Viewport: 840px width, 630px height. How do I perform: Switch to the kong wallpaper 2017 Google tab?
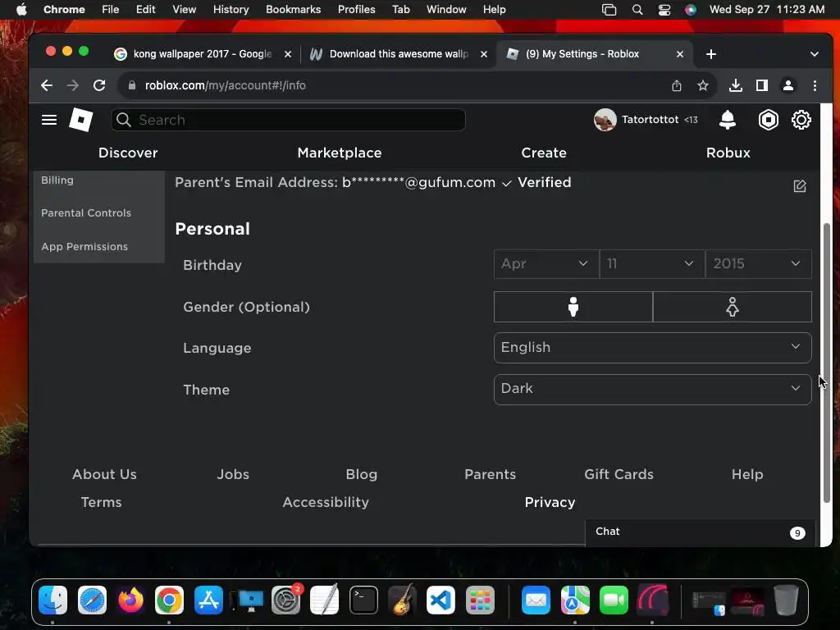(203, 53)
